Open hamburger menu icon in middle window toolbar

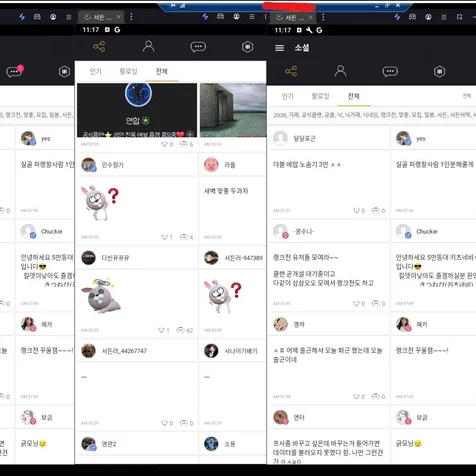[x=252, y=16]
